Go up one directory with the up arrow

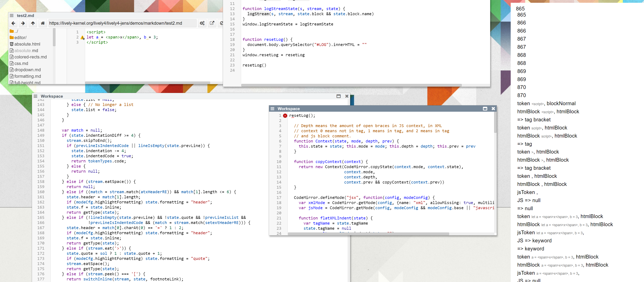pyautogui.click(x=33, y=23)
